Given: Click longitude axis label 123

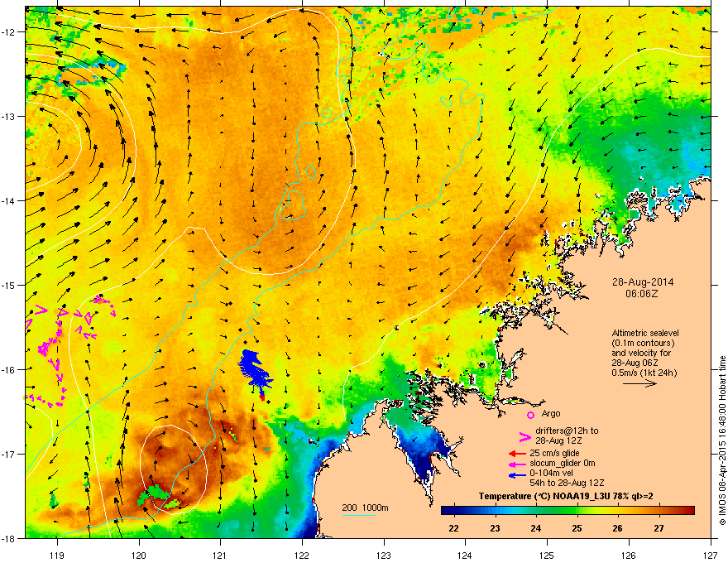Looking at the screenshot, I should [384, 555].
